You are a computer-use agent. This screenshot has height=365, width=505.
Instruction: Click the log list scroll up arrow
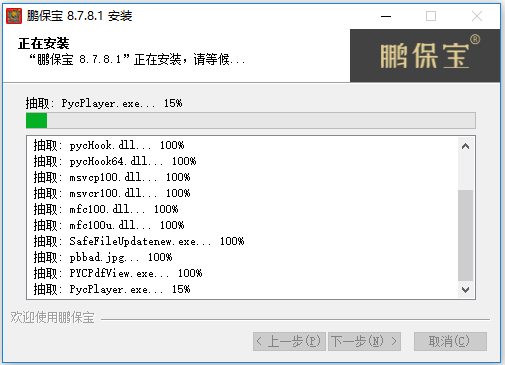coord(466,146)
